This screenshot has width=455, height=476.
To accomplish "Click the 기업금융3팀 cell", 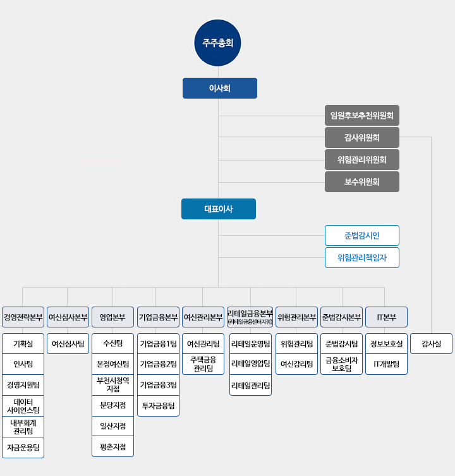I will pos(158,385).
